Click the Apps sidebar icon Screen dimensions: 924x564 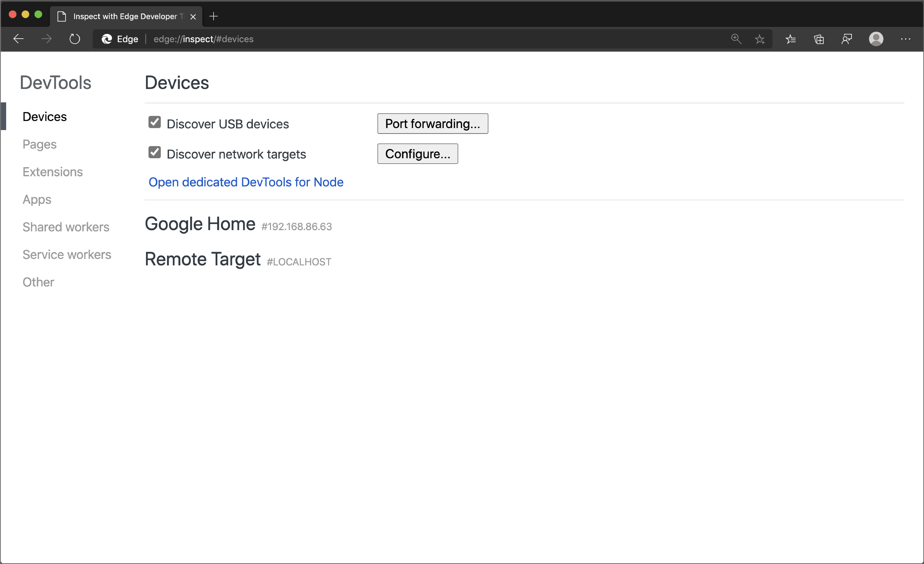pos(36,199)
